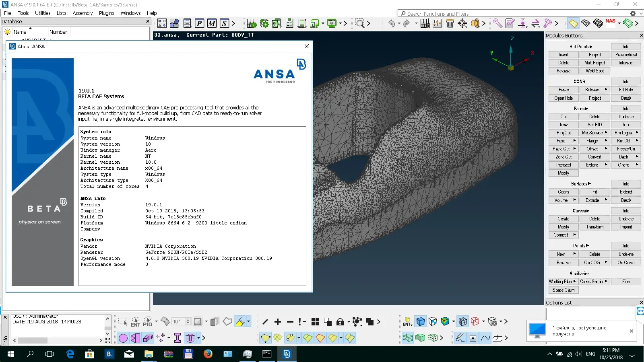Select the lock entities icon in the bottom toolbar
Viewport: 644px width, 362px height.
click(x=341, y=322)
